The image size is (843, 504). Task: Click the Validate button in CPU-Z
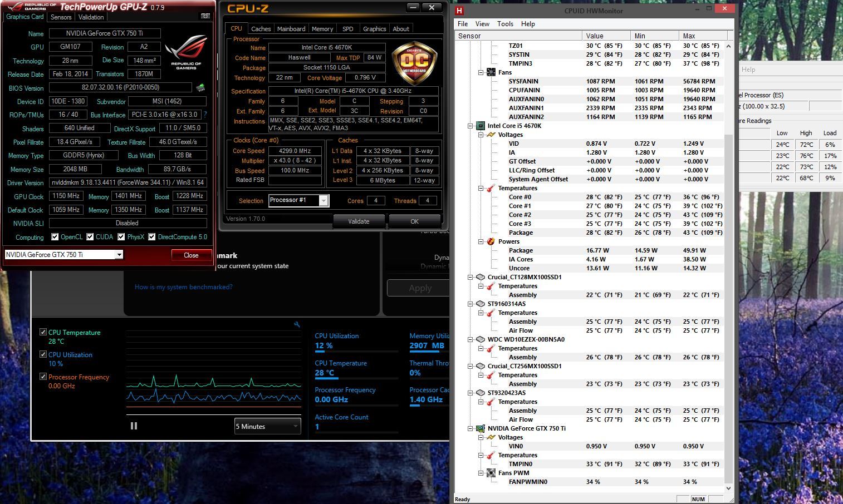pyautogui.click(x=359, y=221)
